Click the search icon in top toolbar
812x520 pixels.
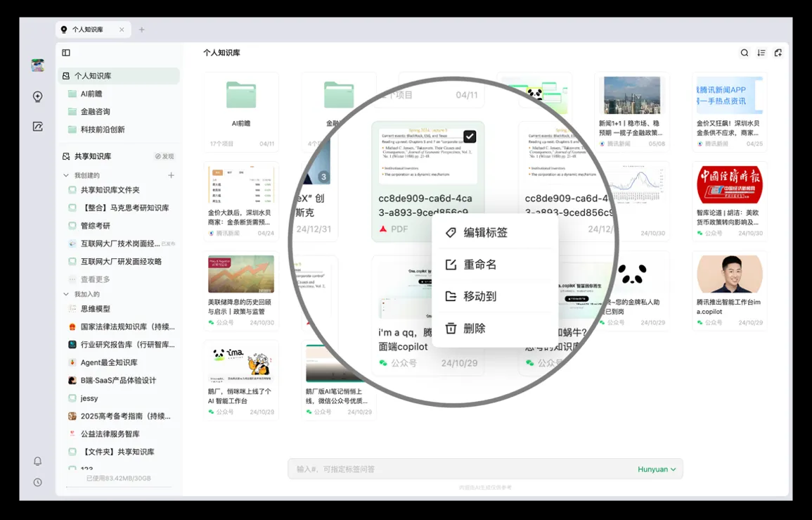pos(745,53)
